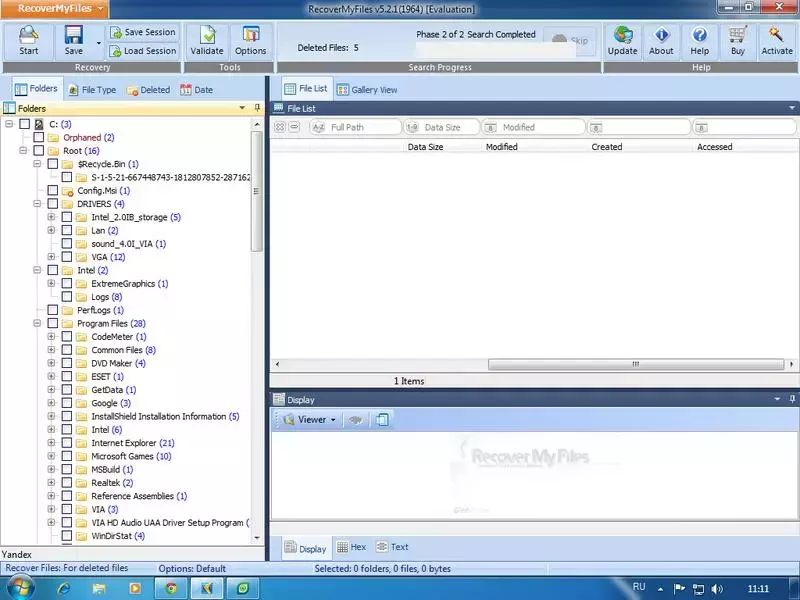Open the File List panel dropdown arrow
This screenshot has width=800, height=600.
click(792, 108)
